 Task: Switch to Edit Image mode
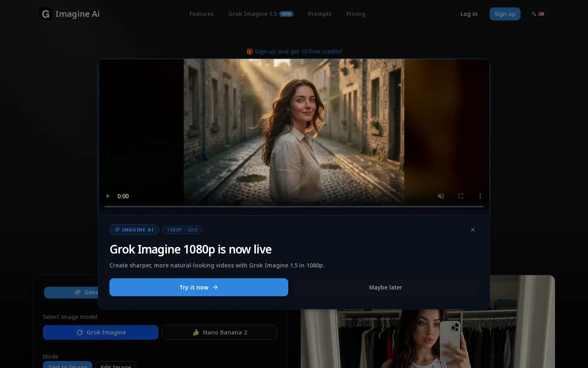pos(116,365)
